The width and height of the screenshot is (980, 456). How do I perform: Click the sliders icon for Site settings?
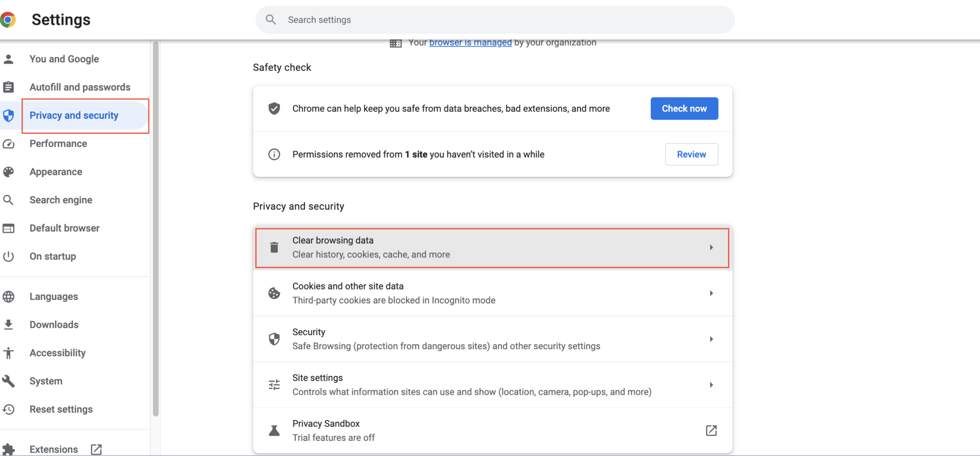[274, 385]
